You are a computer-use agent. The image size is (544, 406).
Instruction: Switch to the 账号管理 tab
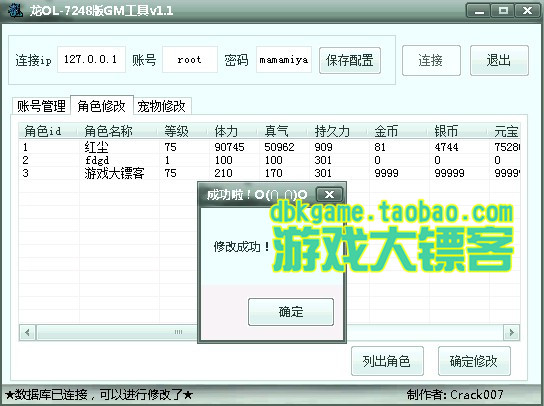tap(41, 106)
